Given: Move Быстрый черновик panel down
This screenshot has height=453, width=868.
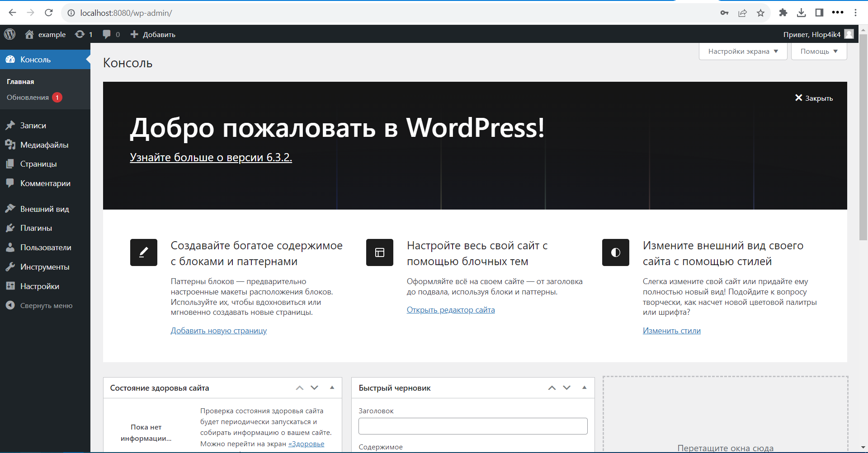Looking at the screenshot, I should pos(567,388).
